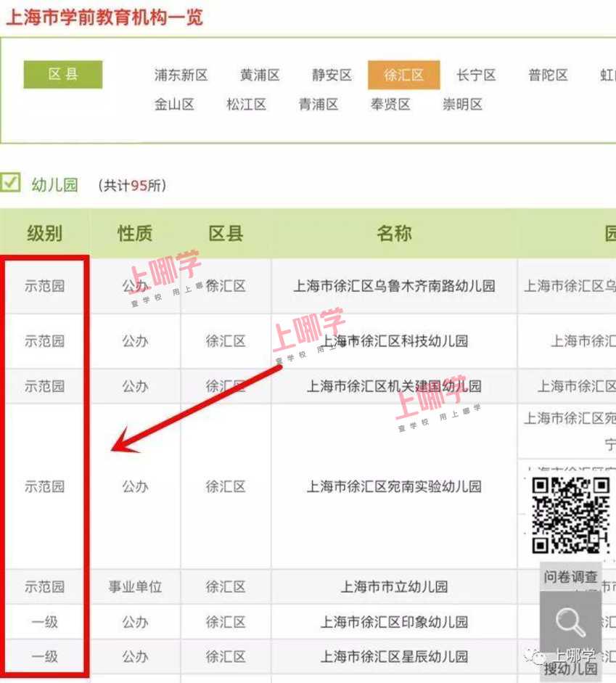
Task: Click the green 区县 label button
Action: [63, 74]
